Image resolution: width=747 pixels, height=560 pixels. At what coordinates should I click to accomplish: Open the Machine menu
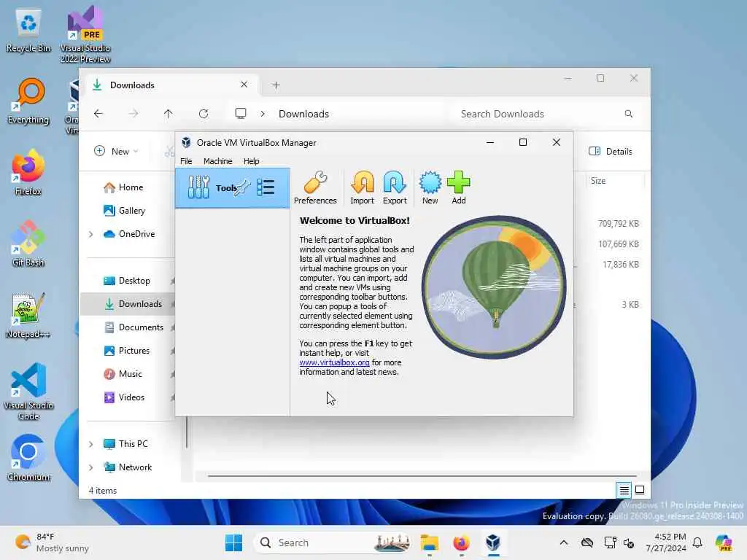point(217,161)
